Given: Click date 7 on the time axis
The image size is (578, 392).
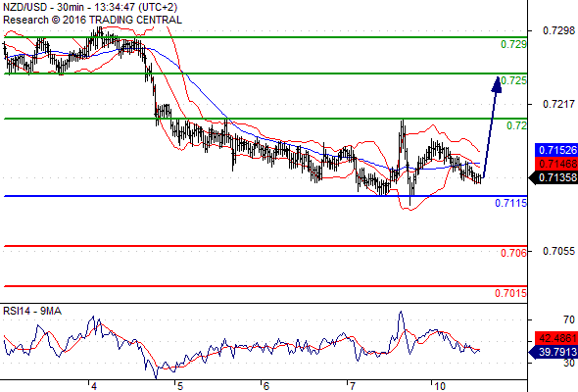Looking at the screenshot, I should pyautogui.click(x=353, y=386).
